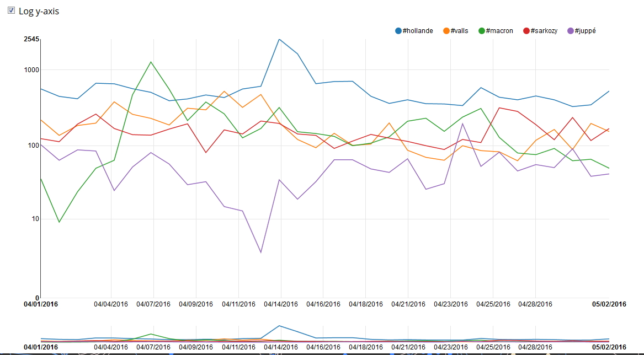Click the #macron lowest point near 04/02

click(59, 222)
